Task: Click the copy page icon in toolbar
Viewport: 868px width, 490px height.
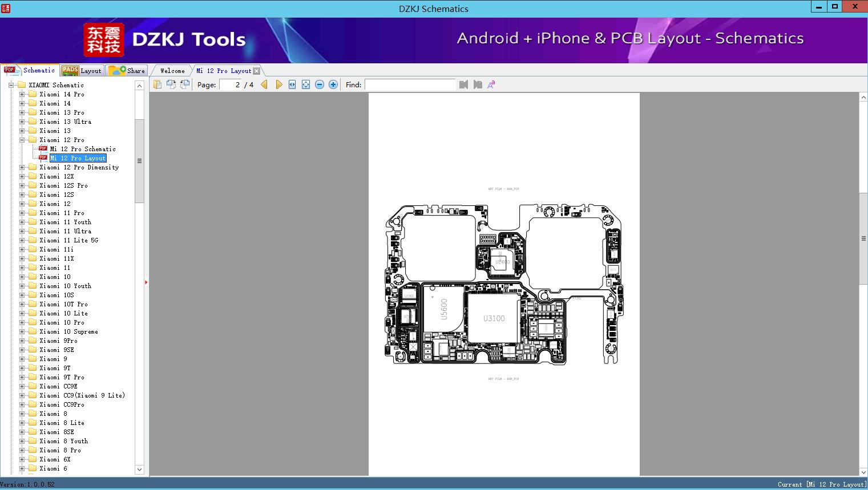Action: (x=158, y=84)
